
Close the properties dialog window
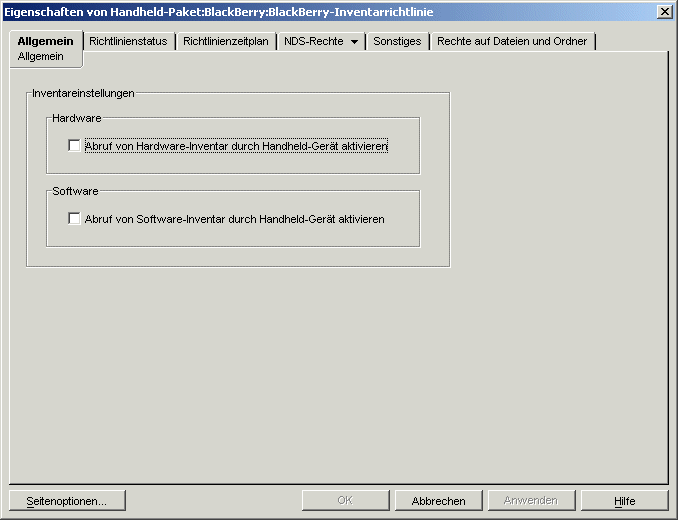pyautogui.click(x=665, y=12)
